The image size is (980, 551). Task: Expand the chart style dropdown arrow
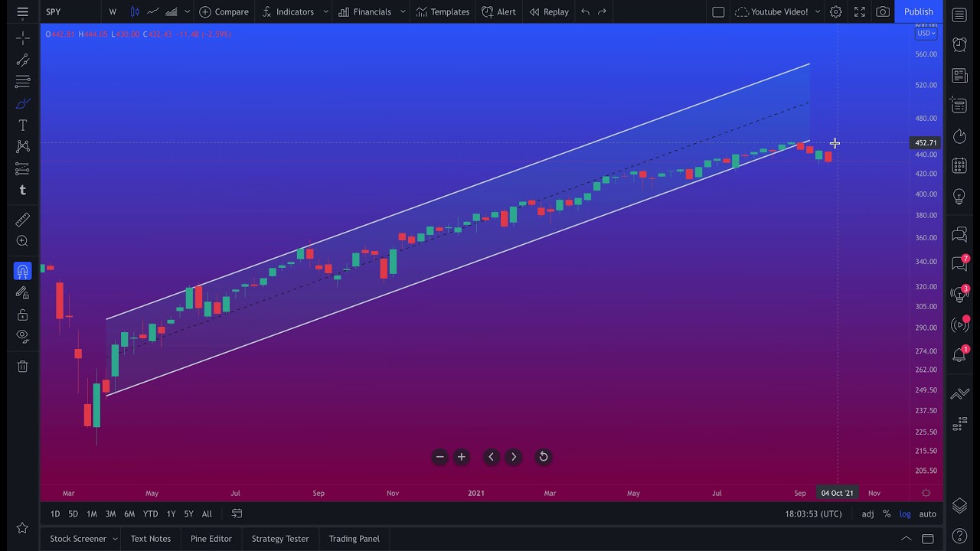[187, 11]
